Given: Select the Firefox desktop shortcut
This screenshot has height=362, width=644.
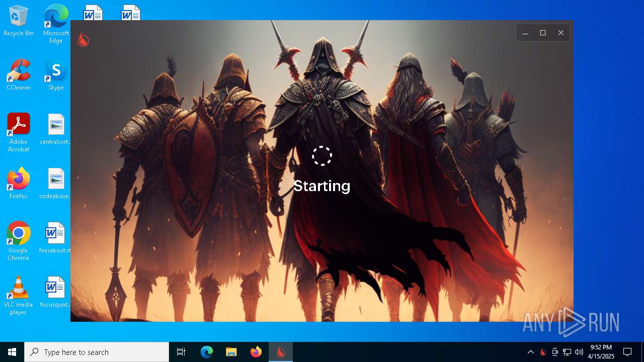Looking at the screenshot, I should tap(19, 184).
